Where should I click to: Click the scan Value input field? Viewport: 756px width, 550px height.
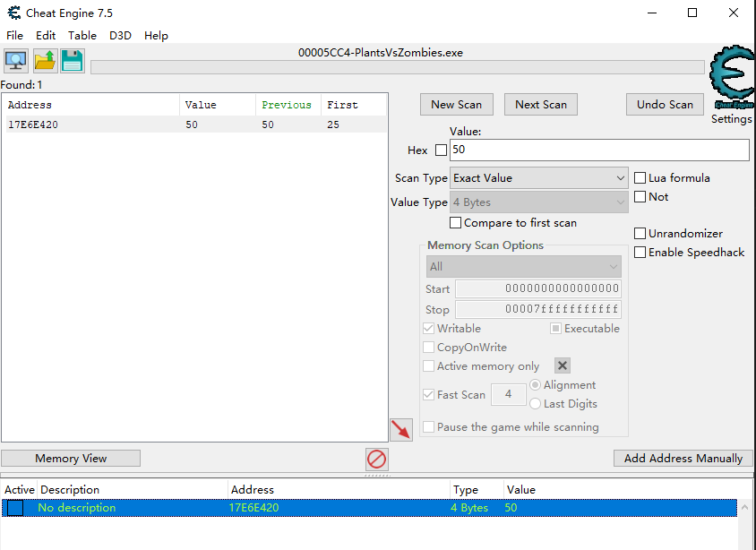(600, 150)
